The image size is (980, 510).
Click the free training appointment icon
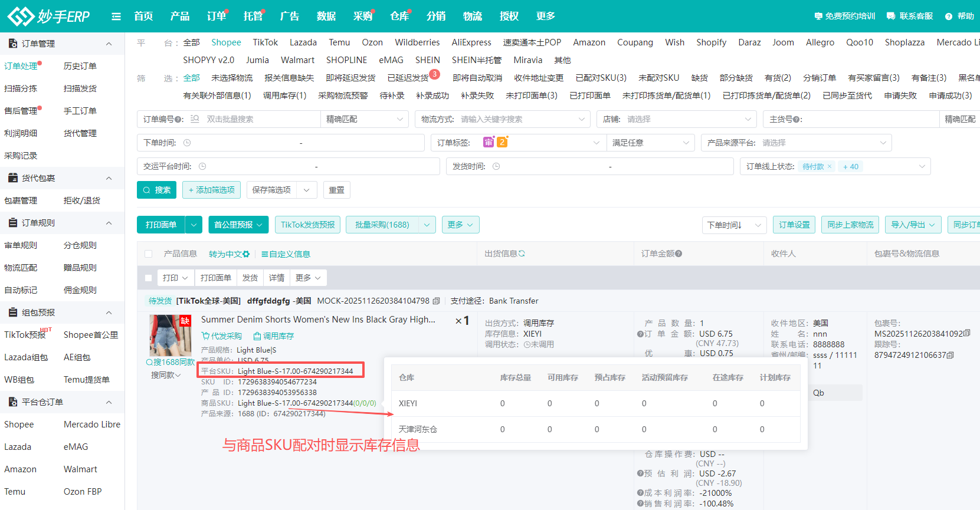pos(818,17)
